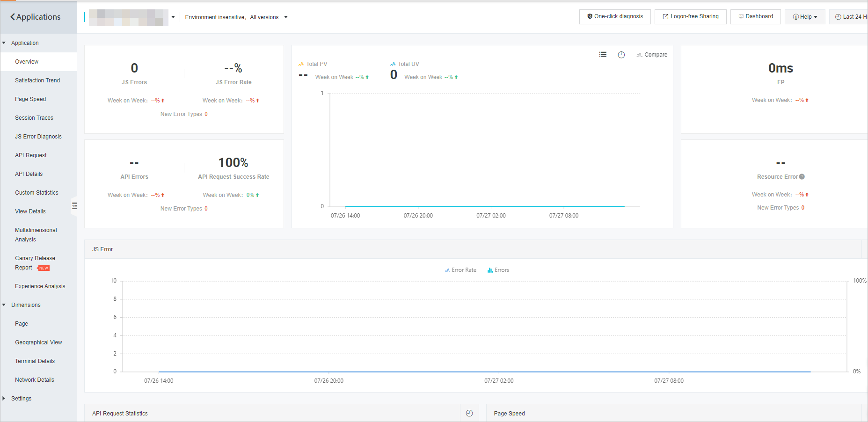This screenshot has width=868, height=422.
Task: Open Geographical View
Action: [38, 342]
